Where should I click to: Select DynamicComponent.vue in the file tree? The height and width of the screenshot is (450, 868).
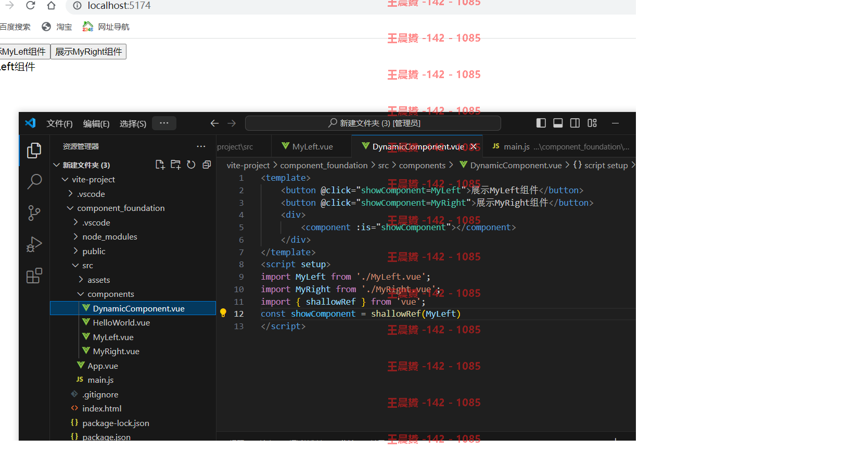133,308
